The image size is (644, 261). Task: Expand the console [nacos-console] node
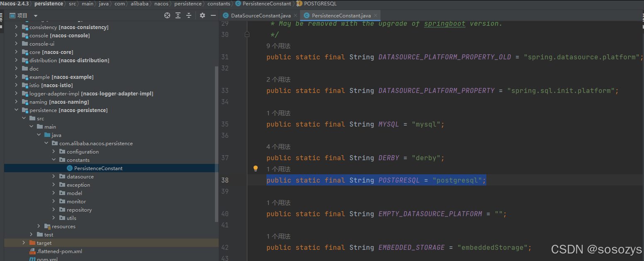pos(16,35)
